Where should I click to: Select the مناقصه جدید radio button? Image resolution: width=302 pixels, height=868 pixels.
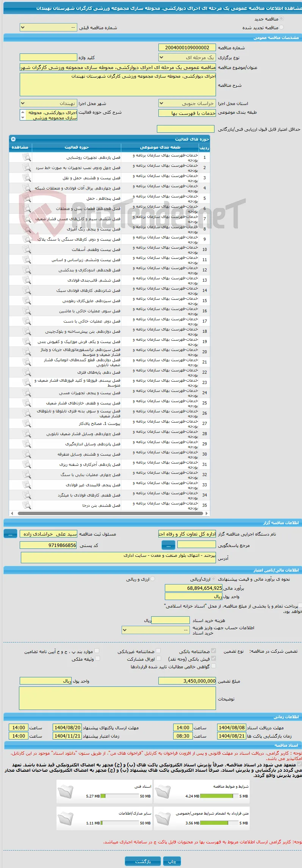pyautogui.click(x=281, y=19)
